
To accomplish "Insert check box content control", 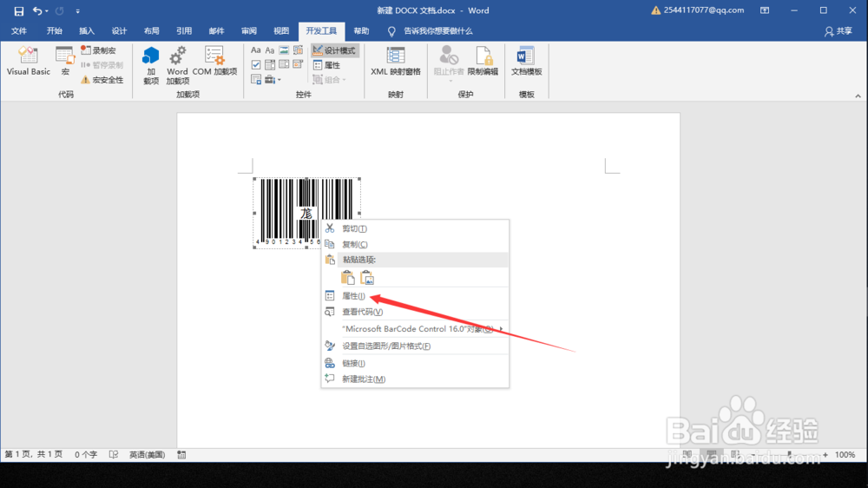I will pos(256,65).
